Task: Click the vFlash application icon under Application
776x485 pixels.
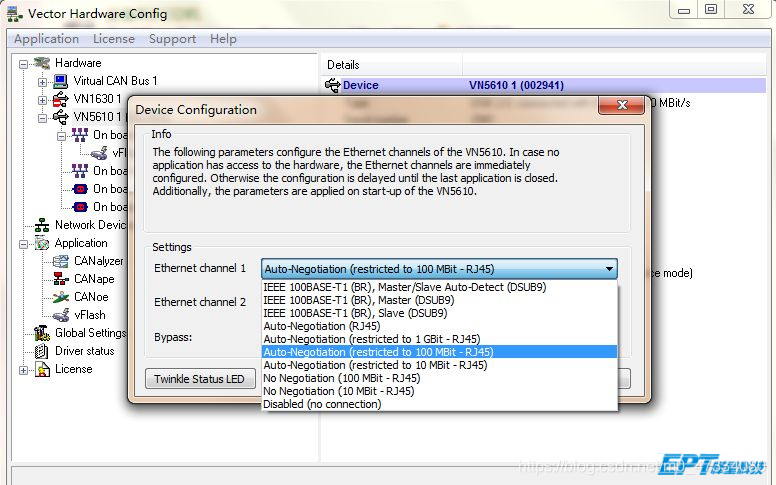Action: click(x=61, y=315)
